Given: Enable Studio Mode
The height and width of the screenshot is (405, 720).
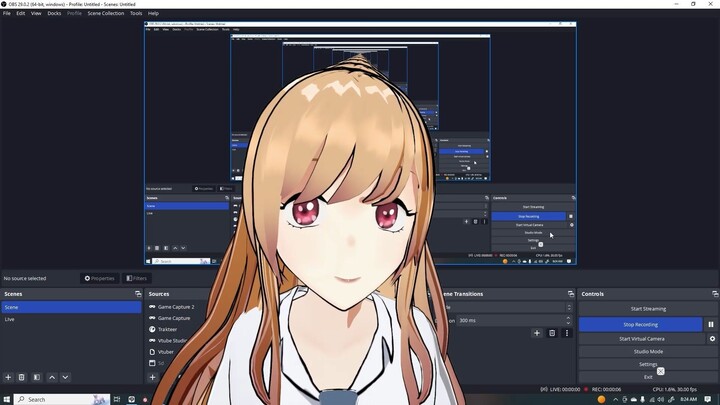Looking at the screenshot, I should (x=648, y=351).
